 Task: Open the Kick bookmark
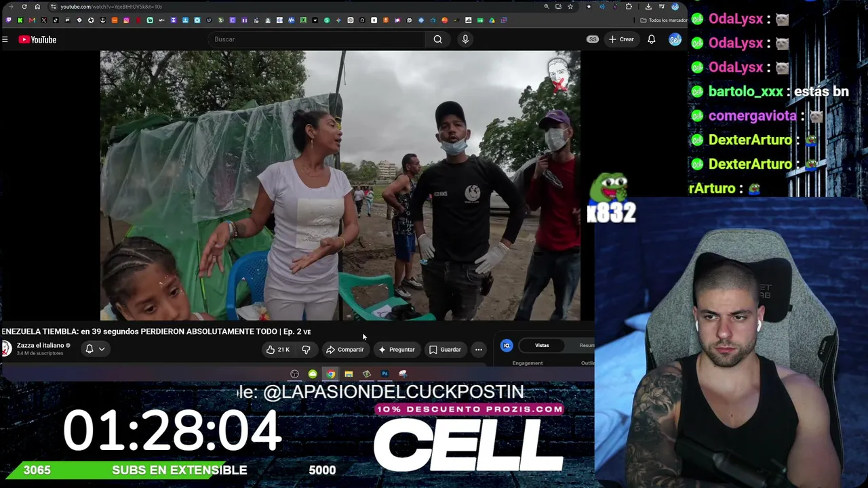(x=20, y=20)
